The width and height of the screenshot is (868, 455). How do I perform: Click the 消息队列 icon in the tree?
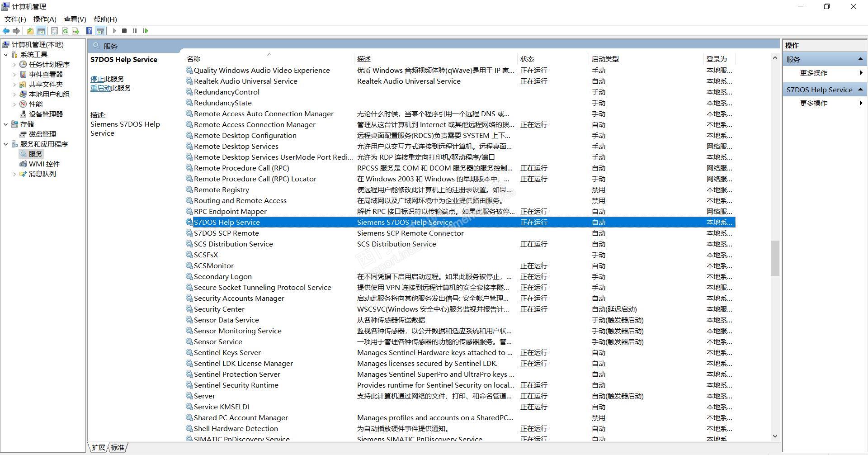(x=23, y=174)
